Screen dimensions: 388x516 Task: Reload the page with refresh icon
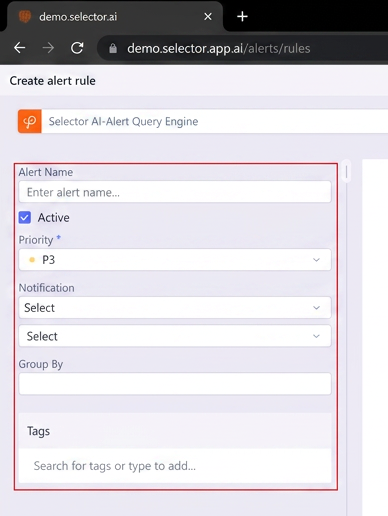coord(77,48)
